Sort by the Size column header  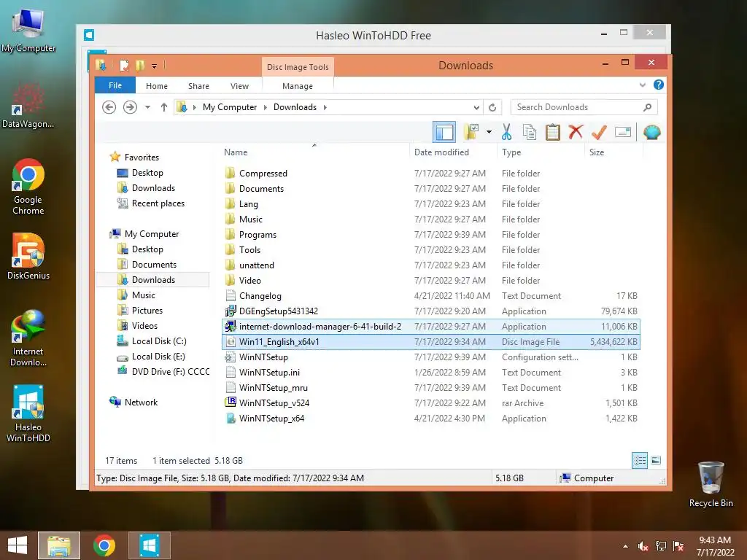[x=597, y=152]
